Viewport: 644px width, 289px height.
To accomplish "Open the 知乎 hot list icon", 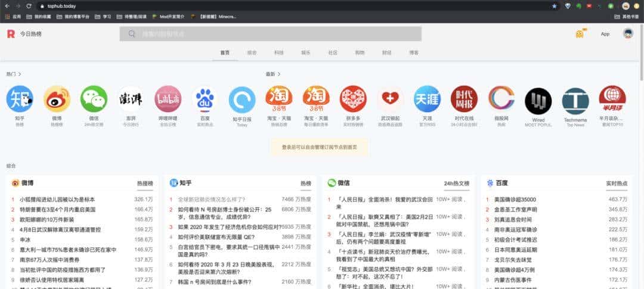I will coord(20,99).
